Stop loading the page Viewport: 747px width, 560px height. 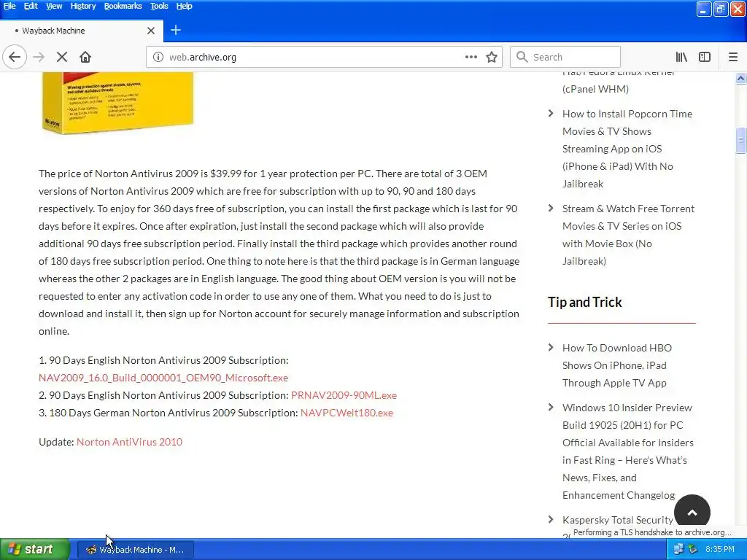click(x=62, y=57)
